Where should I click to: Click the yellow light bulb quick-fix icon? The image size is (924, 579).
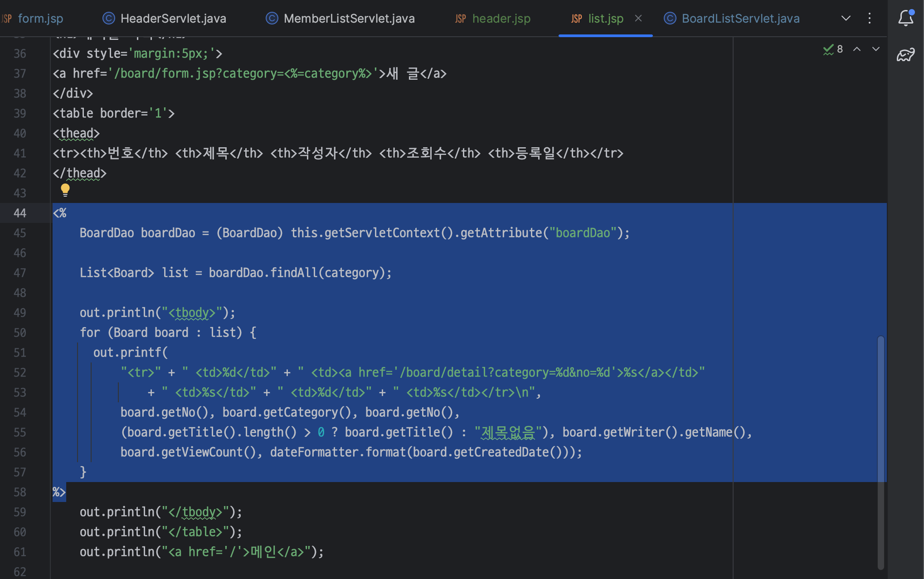point(65,190)
